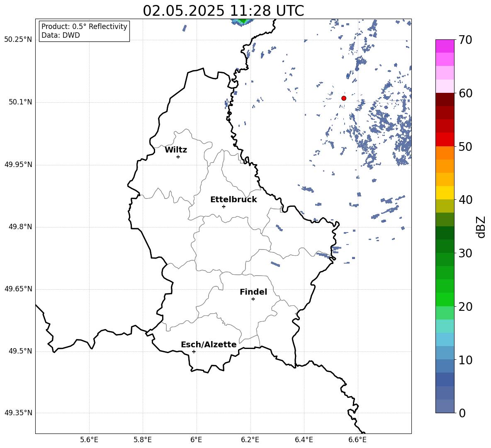Click the 49.8°N latitude label

coord(20,227)
